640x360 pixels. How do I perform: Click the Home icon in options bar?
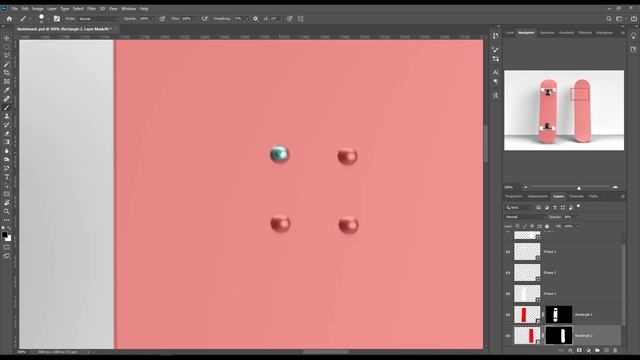click(9, 19)
